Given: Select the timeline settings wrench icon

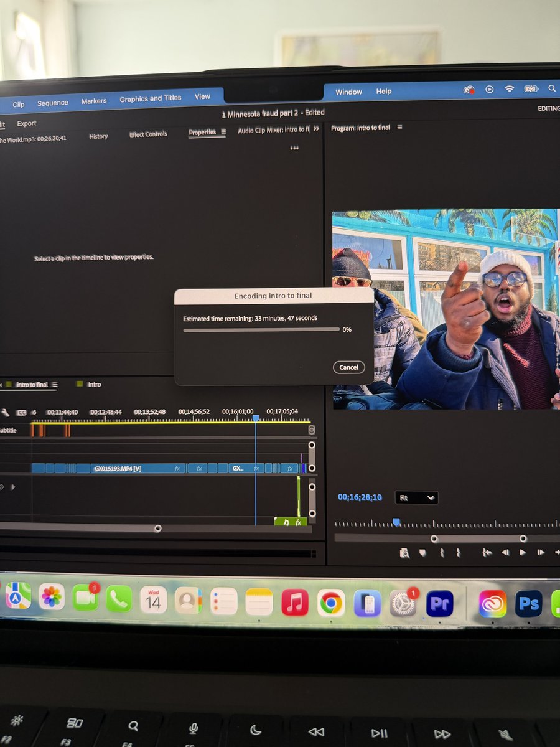Looking at the screenshot, I should tap(6, 413).
